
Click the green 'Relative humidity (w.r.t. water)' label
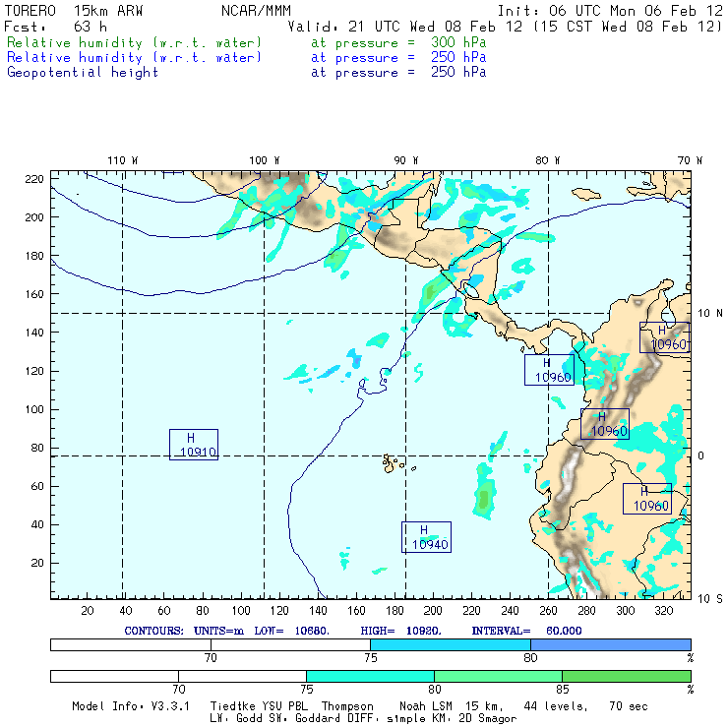(134, 42)
